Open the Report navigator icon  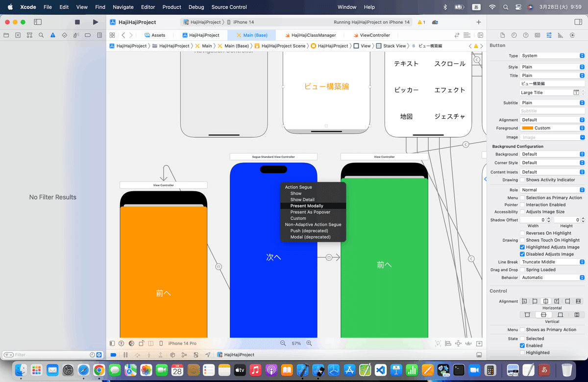(x=99, y=35)
